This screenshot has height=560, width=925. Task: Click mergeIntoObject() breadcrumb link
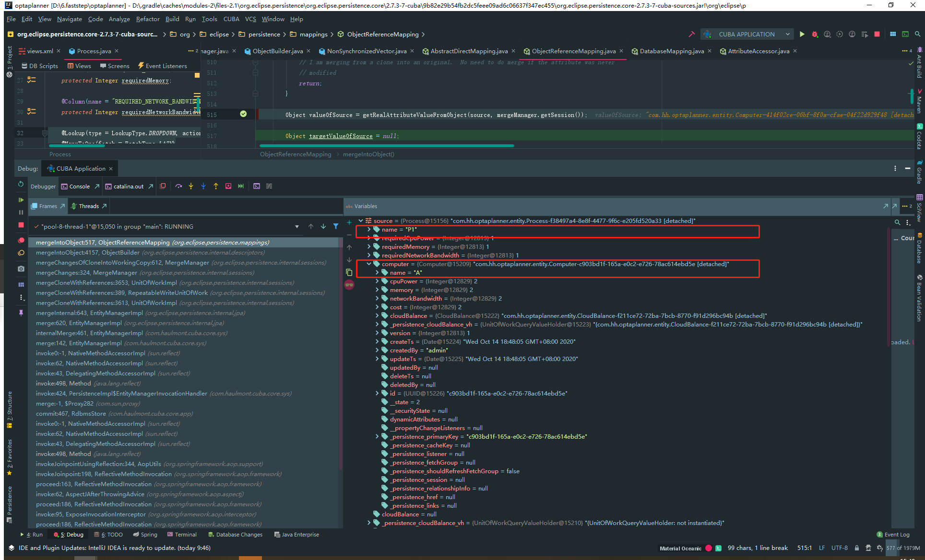(368, 154)
